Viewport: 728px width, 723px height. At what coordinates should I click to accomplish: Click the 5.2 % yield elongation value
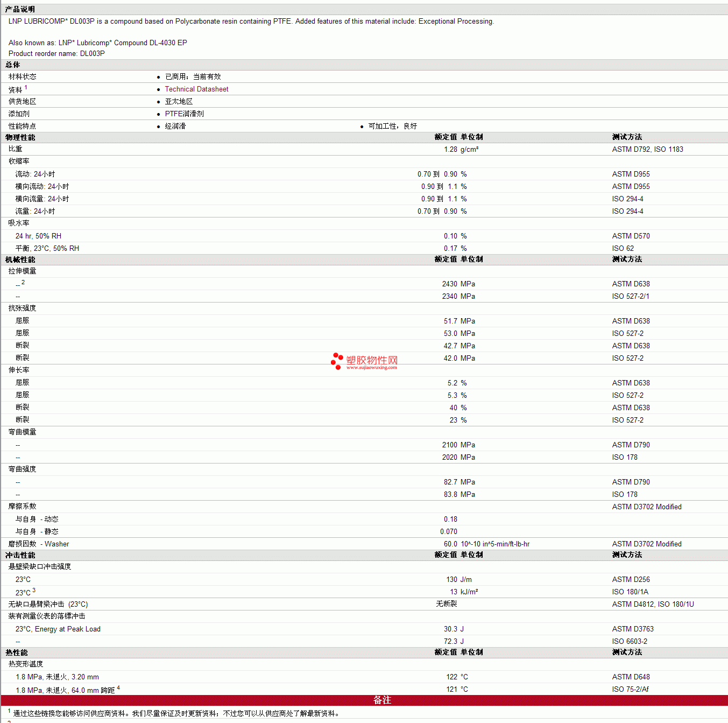[457, 383]
